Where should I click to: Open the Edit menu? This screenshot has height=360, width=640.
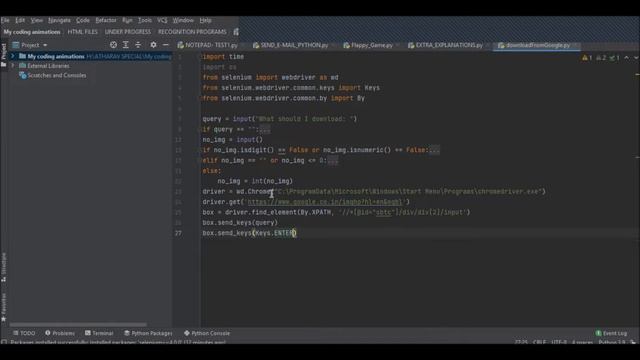[x=20, y=20]
